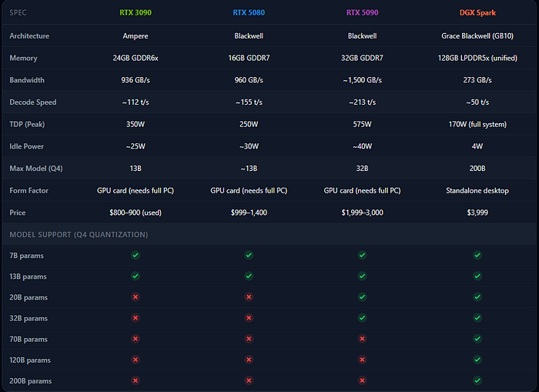This screenshot has height=392, width=539.
Task: Click the green check for 13B params under RTX 5080
Action: [249, 276]
